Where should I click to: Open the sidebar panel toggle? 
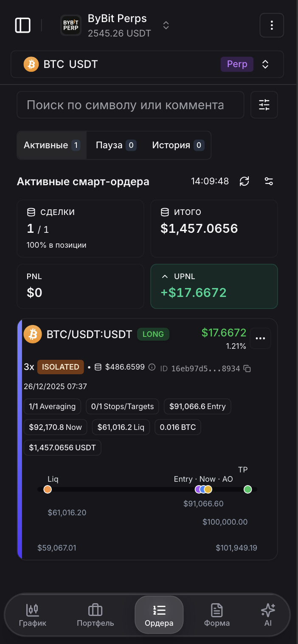pos(23,25)
